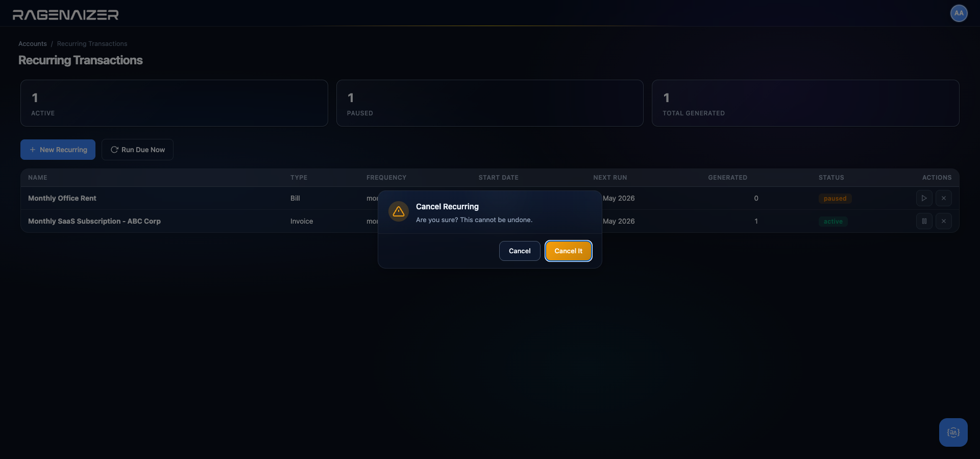Pause the Monthly SaaS Subscription recurring
The height and width of the screenshot is (459, 980).
924,221
